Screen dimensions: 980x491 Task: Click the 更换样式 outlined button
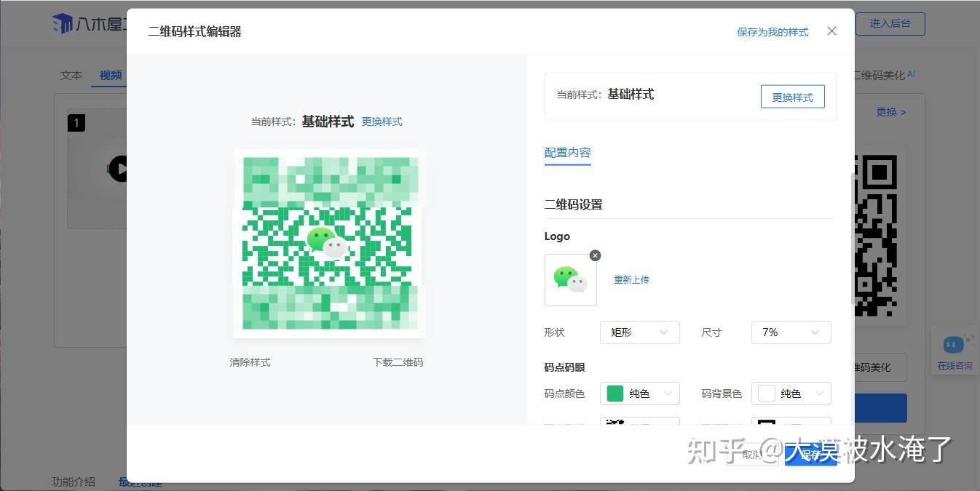792,97
